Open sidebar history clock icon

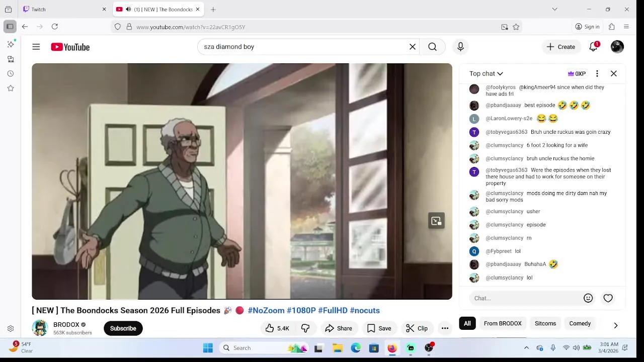click(11, 73)
